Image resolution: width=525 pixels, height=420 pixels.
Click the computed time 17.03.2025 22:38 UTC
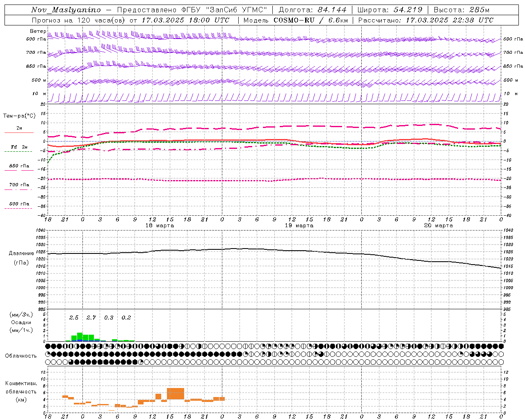click(450, 20)
